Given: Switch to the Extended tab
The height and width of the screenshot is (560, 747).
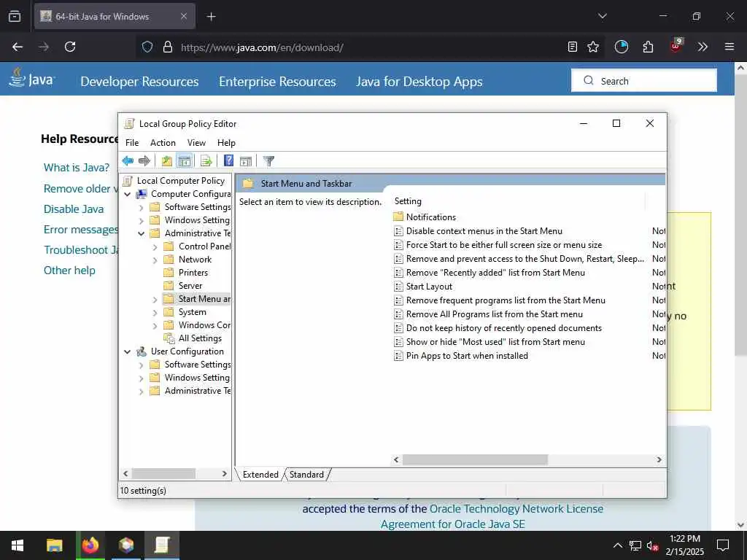Looking at the screenshot, I should pos(260,475).
